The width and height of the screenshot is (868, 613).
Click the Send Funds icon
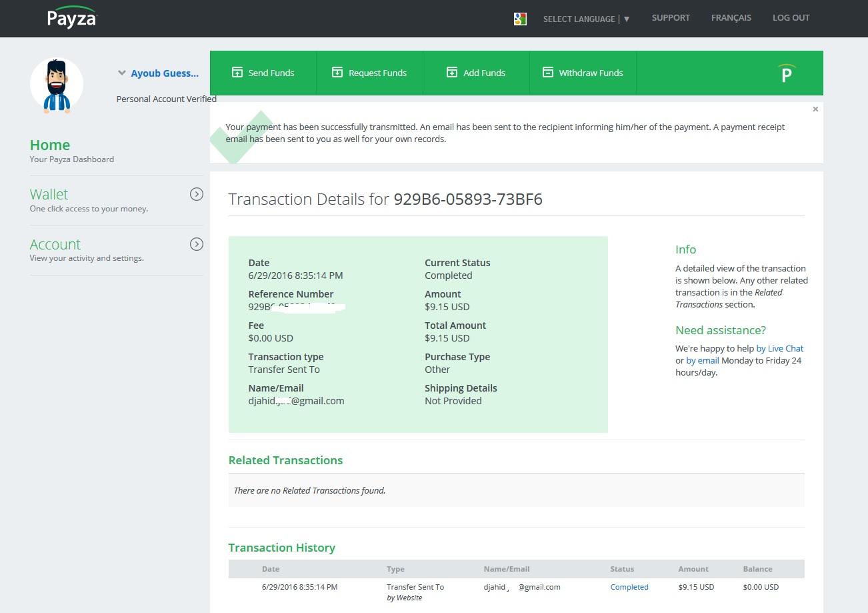coord(237,72)
